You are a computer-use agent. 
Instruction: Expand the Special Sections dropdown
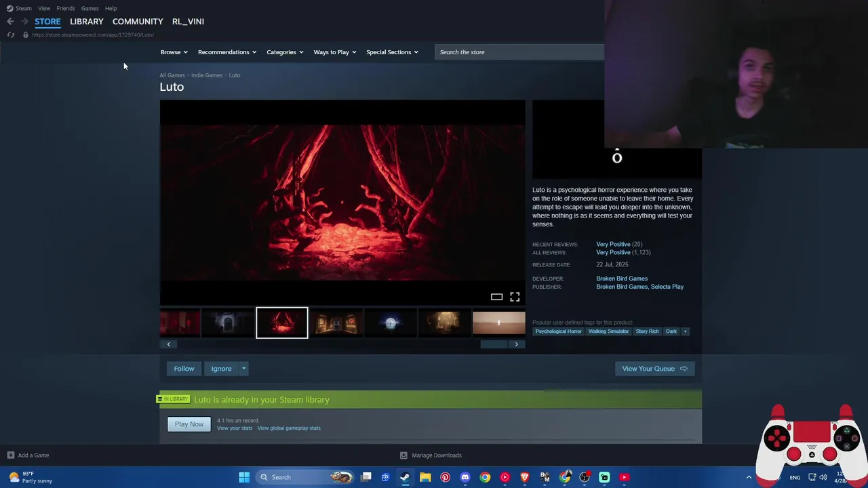(x=393, y=52)
